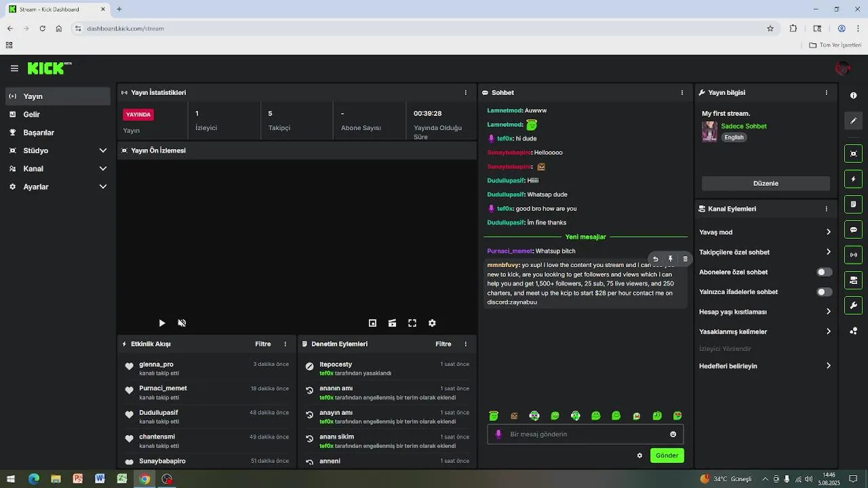Pin the mmnbfuvy chat message
This screenshot has width=868, height=488.
point(670,259)
